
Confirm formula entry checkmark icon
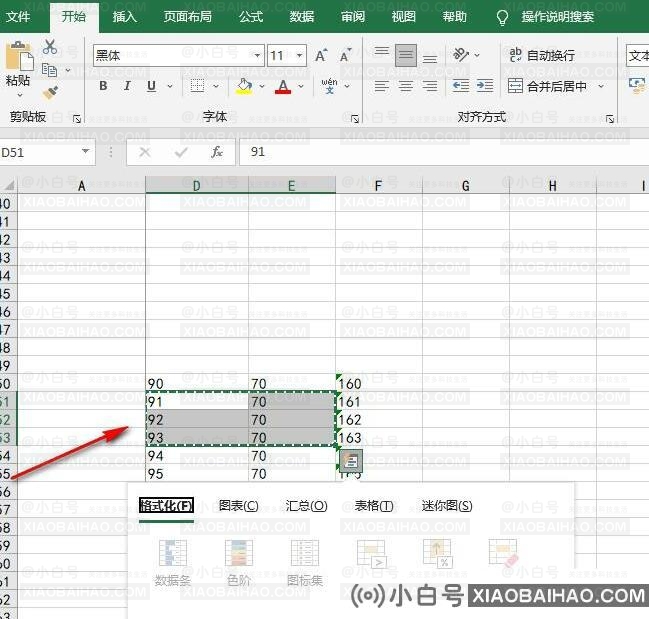coord(181,153)
